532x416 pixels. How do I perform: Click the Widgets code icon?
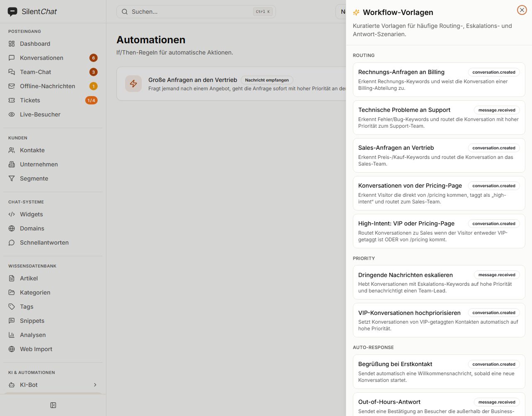[x=12, y=214]
